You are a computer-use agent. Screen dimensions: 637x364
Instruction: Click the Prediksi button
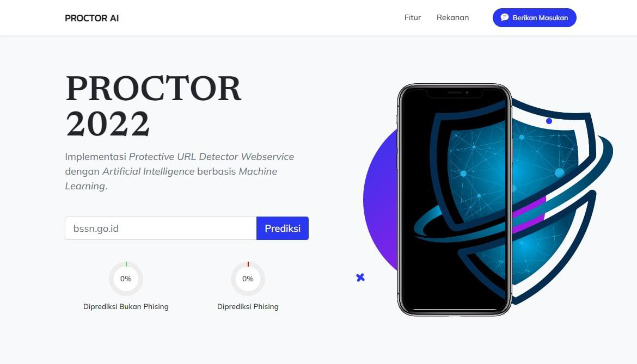(283, 228)
